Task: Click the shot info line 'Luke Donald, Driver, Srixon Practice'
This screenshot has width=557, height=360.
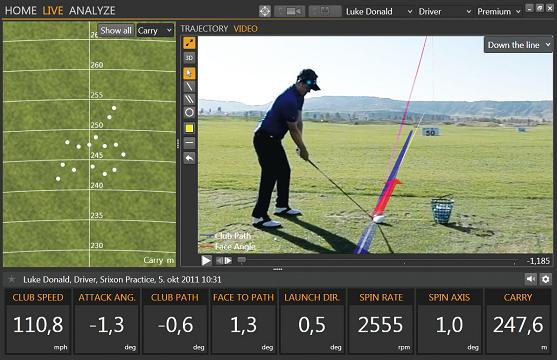Action: pyautogui.click(x=122, y=280)
